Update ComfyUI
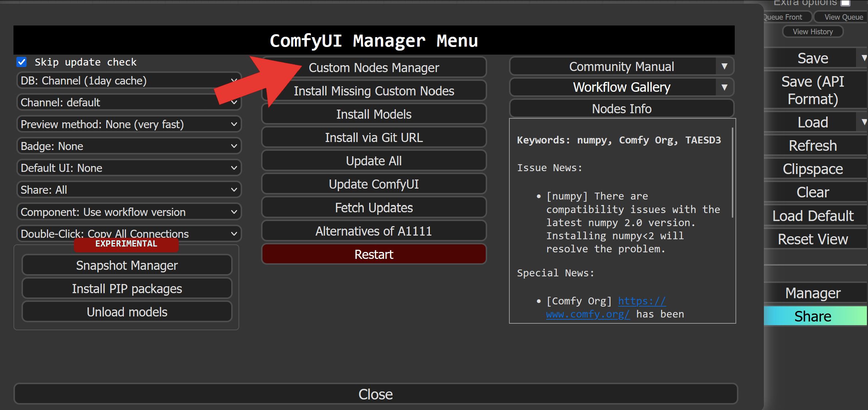868x410 pixels. click(x=374, y=184)
